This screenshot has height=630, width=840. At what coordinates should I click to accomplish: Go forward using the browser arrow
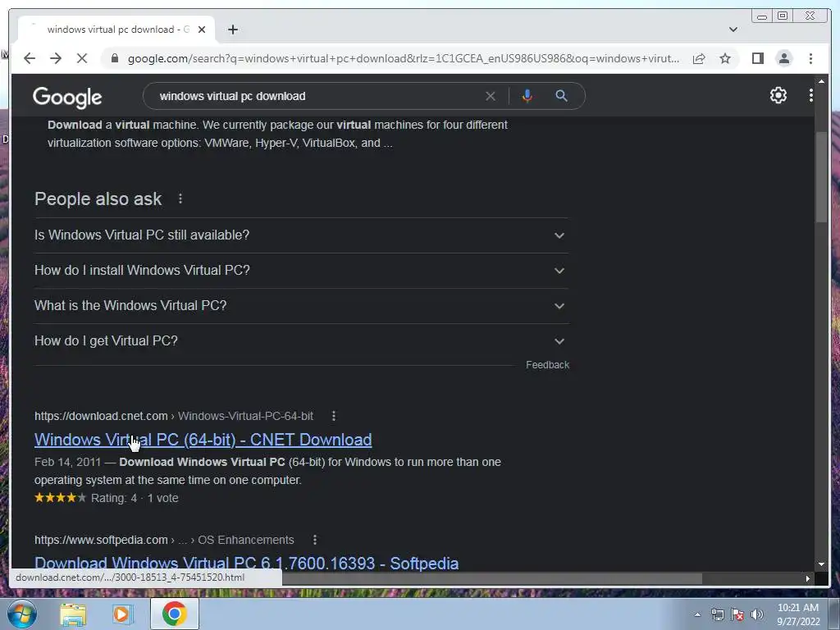click(x=56, y=58)
